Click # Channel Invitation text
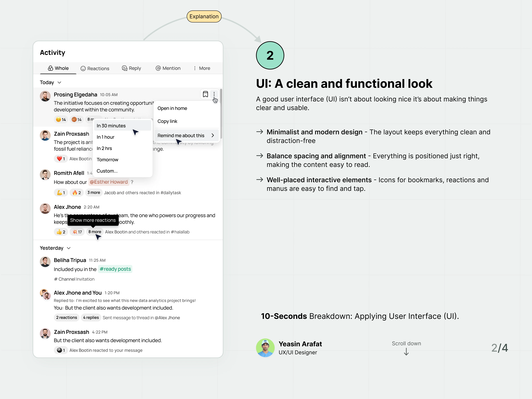 (74, 279)
